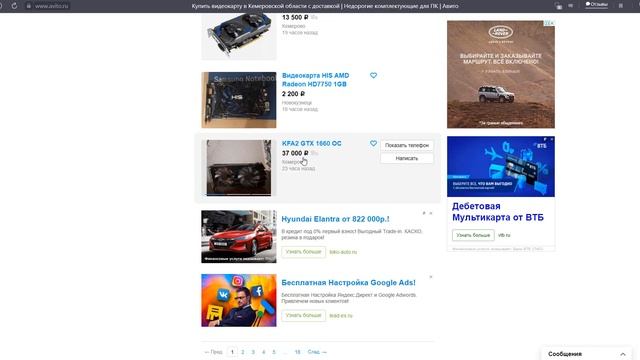Open the KFA2 GTX 1660 photo thumbnail
The image size is (640, 360).
(x=239, y=168)
